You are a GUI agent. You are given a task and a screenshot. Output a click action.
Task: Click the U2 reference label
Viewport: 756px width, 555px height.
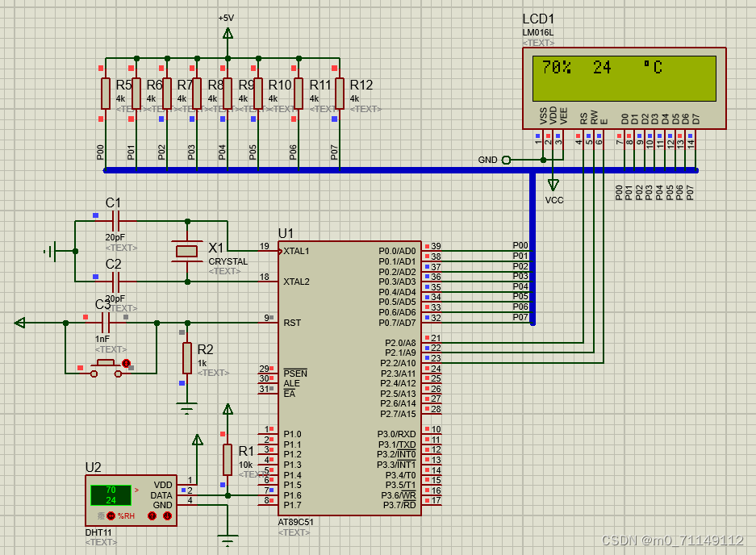[x=93, y=467]
